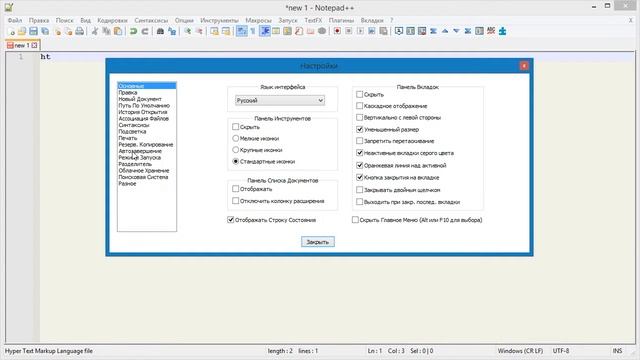The image size is (640, 360).
Task: Uncheck Уменьшенный размер checkbox
Action: click(360, 129)
